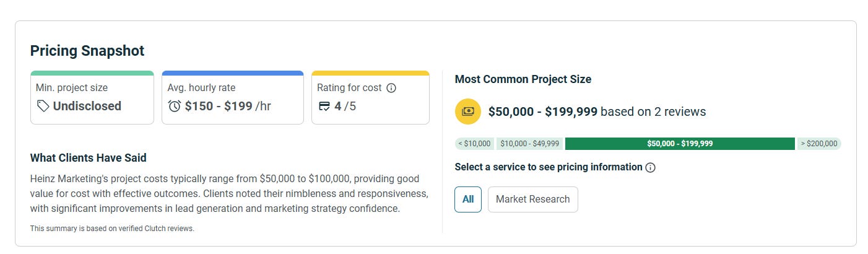Click the $50,000 - $199,999 summary text
This screenshot has height=254, width=868.
coord(542,112)
